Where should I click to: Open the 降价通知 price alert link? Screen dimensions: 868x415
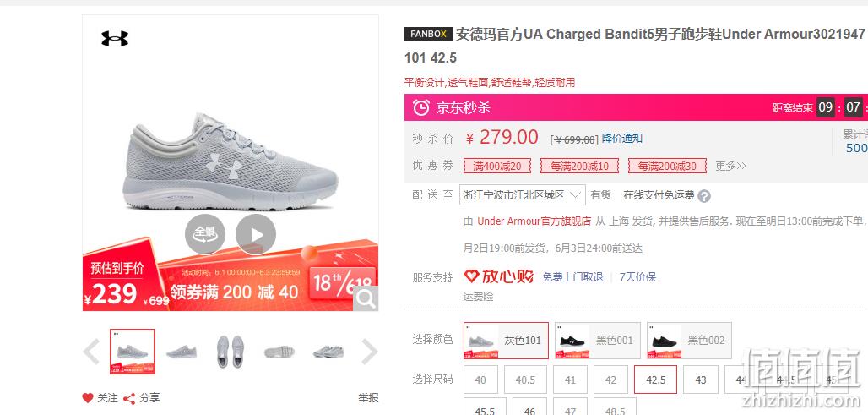click(622, 139)
